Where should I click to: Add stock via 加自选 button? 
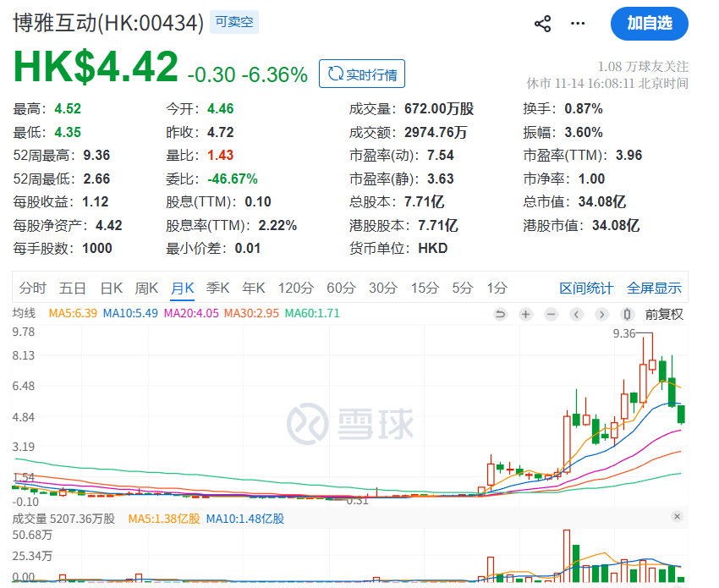pyautogui.click(x=650, y=24)
